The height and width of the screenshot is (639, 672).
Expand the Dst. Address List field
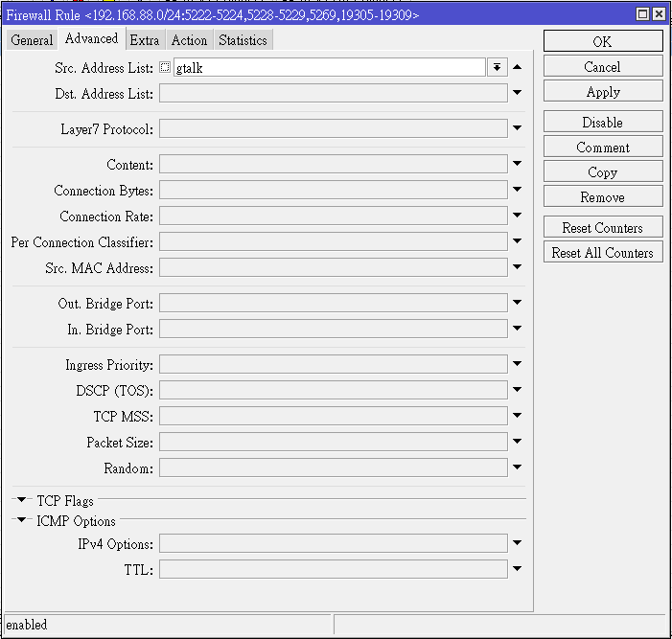(x=518, y=92)
